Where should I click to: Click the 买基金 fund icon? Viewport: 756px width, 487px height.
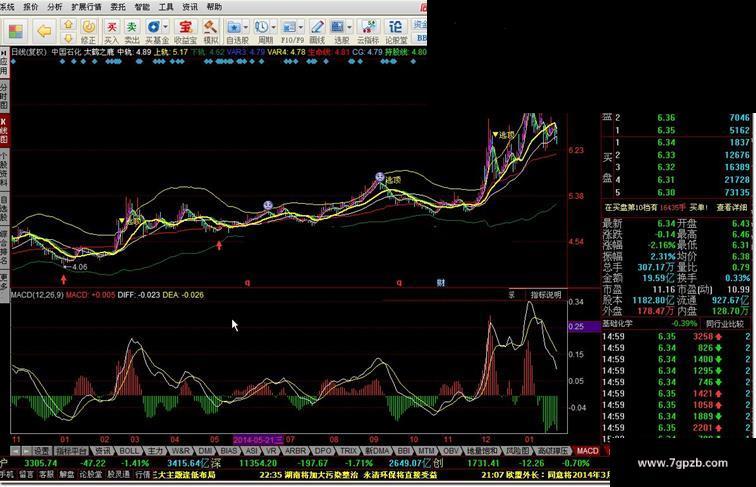pos(154,31)
